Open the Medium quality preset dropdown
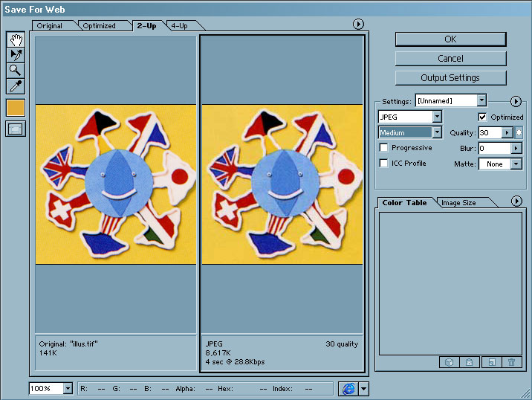Viewport: 532px width, 400px height. pyautogui.click(x=437, y=132)
